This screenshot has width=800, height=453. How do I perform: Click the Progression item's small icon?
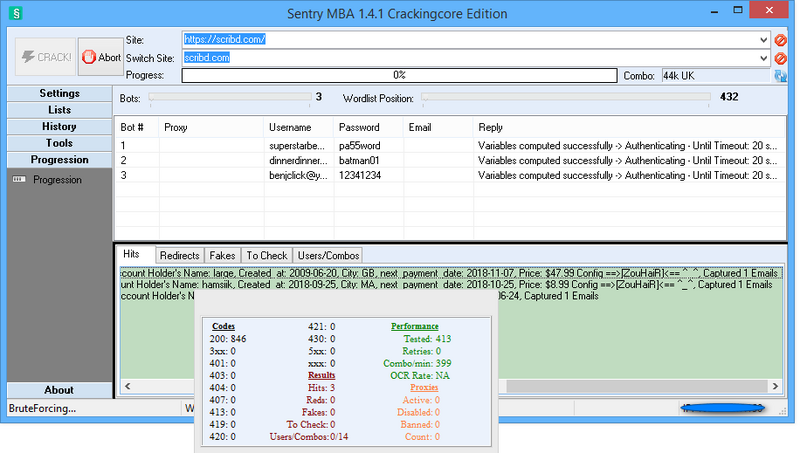[19, 180]
